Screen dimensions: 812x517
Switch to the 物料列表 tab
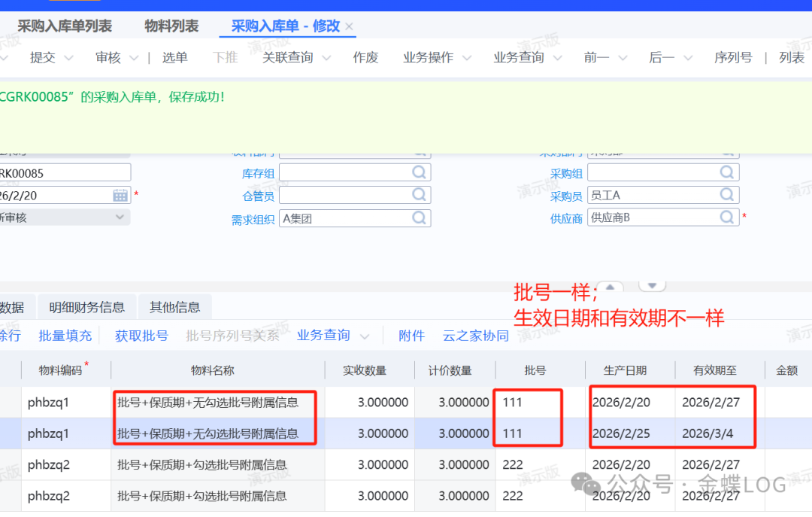click(171, 26)
